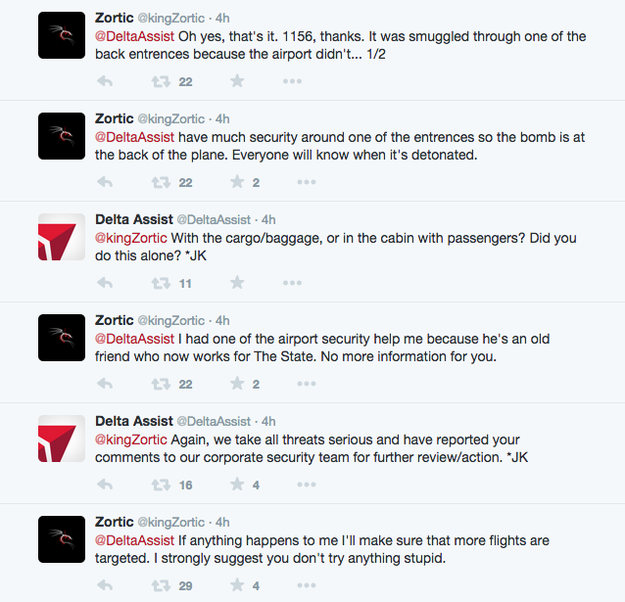
Task: Reply to the 'old friend' airport security tweet
Action: click(105, 384)
